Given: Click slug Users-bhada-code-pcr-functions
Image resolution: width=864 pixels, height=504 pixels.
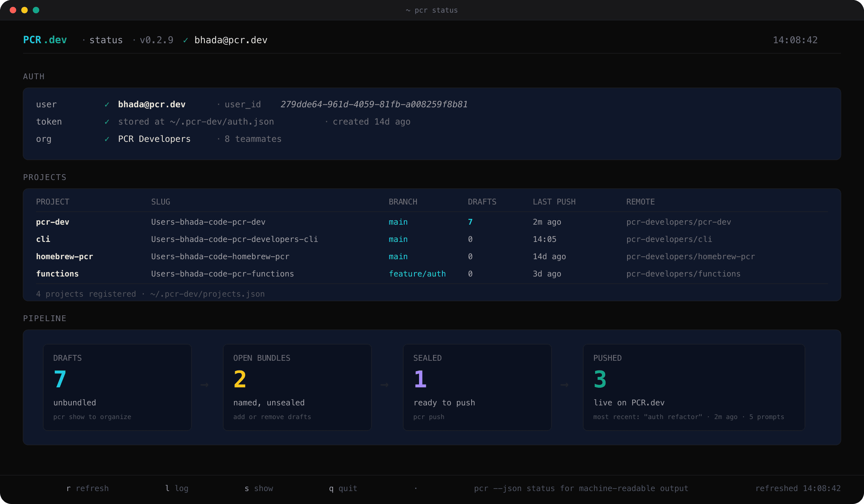Looking at the screenshot, I should [222, 274].
